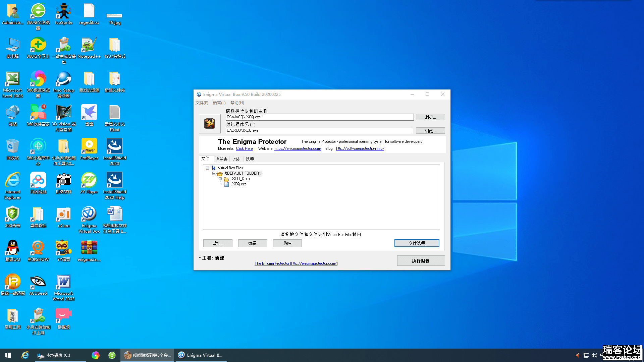Open the 文件(F) menu
644x362 pixels.
[202, 103]
